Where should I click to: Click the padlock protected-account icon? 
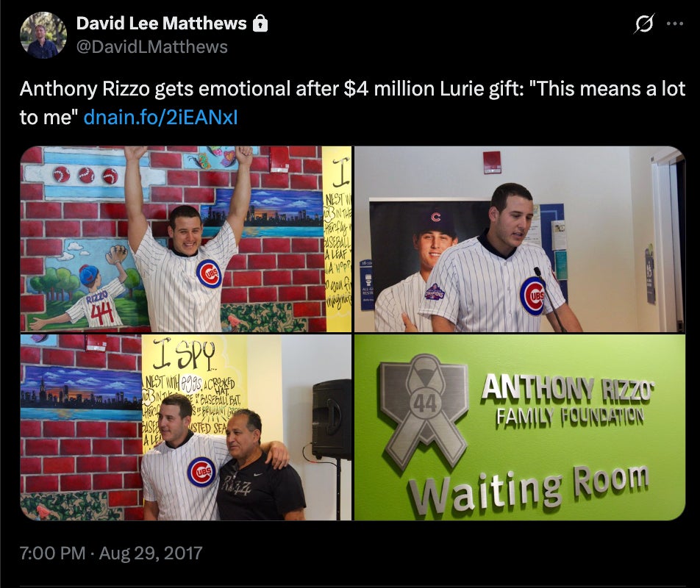click(x=260, y=24)
